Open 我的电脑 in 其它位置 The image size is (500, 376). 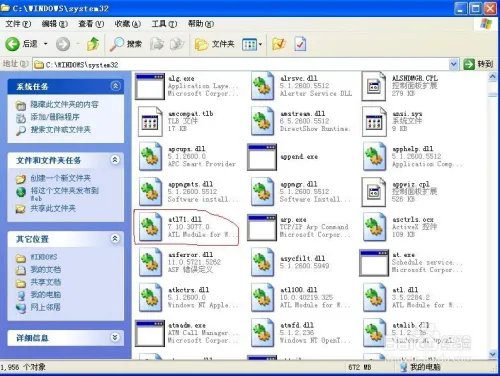[x=46, y=295]
